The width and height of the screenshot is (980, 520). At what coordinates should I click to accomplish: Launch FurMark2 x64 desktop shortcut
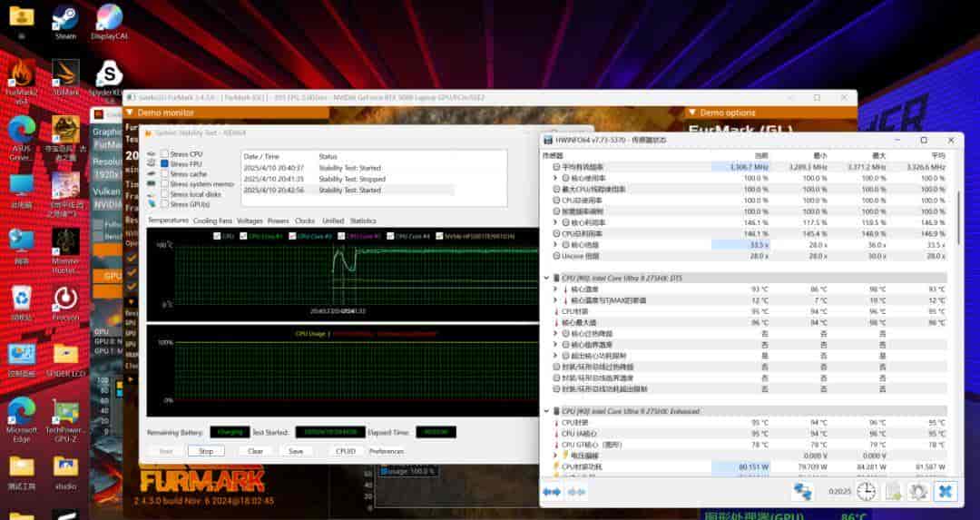click(22, 80)
